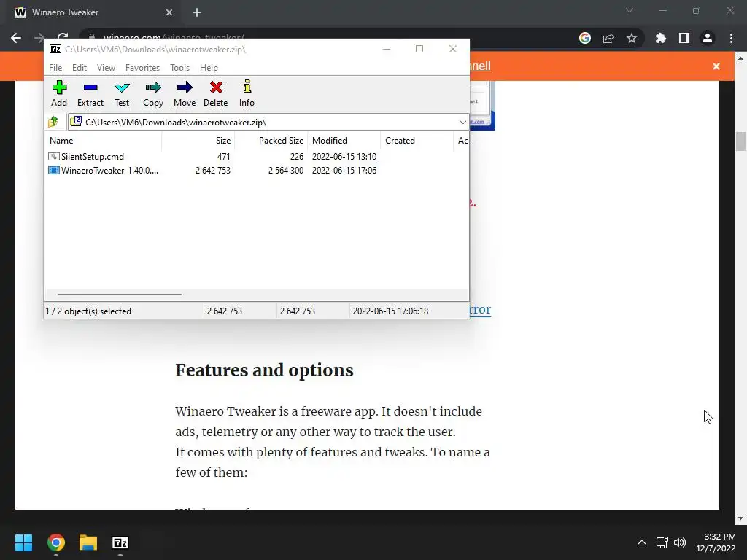Click the Add toolbar button in 7-Zip

pyautogui.click(x=59, y=94)
